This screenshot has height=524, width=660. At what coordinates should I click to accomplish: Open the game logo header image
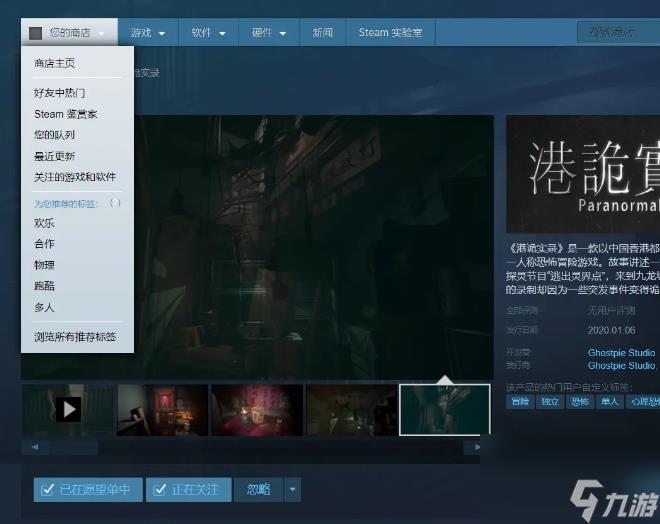(x=583, y=177)
